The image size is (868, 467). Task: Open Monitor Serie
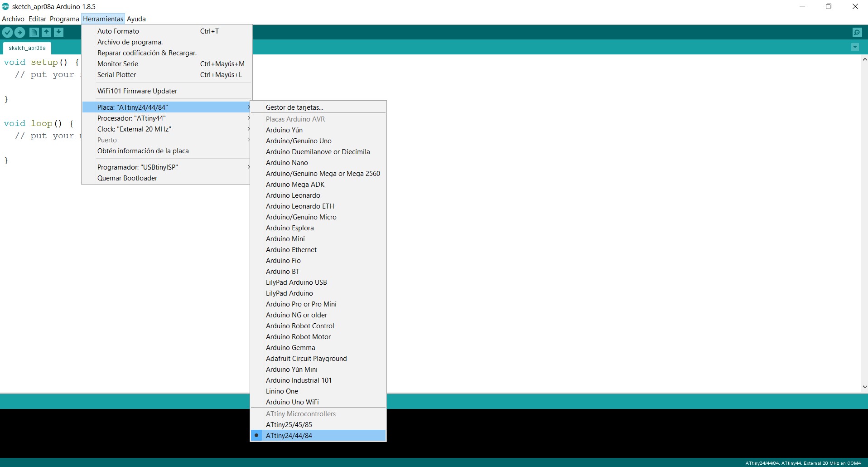[x=167, y=64]
